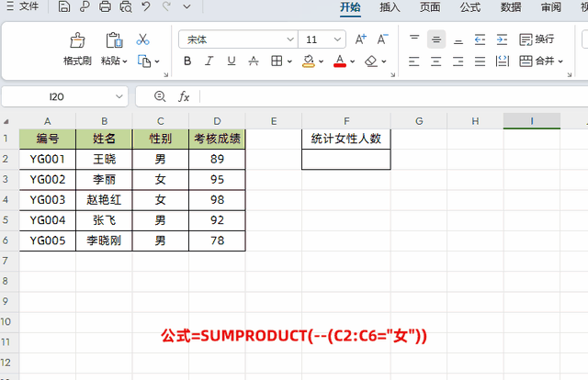Image resolution: width=588 pixels, height=380 pixels.
Task: Click the 考核成绩 header cell
Action: 217,139
